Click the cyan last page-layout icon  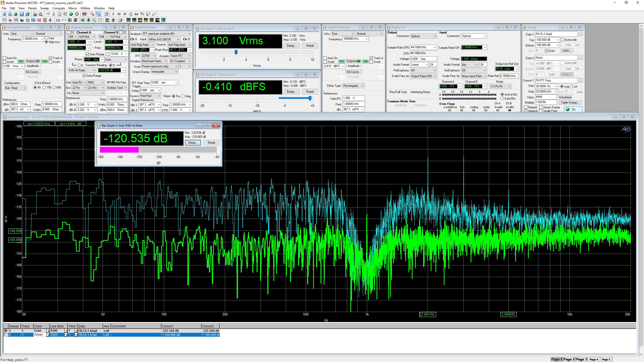tap(163, 20)
